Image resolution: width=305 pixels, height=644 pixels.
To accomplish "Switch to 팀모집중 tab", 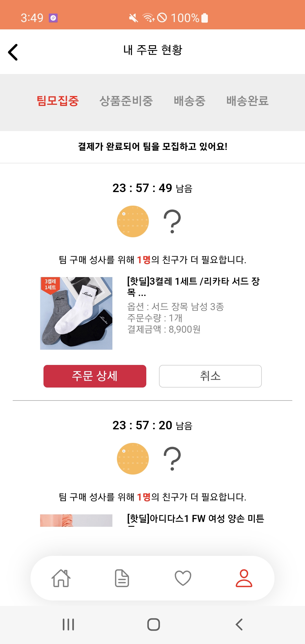I will [x=58, y=101].
